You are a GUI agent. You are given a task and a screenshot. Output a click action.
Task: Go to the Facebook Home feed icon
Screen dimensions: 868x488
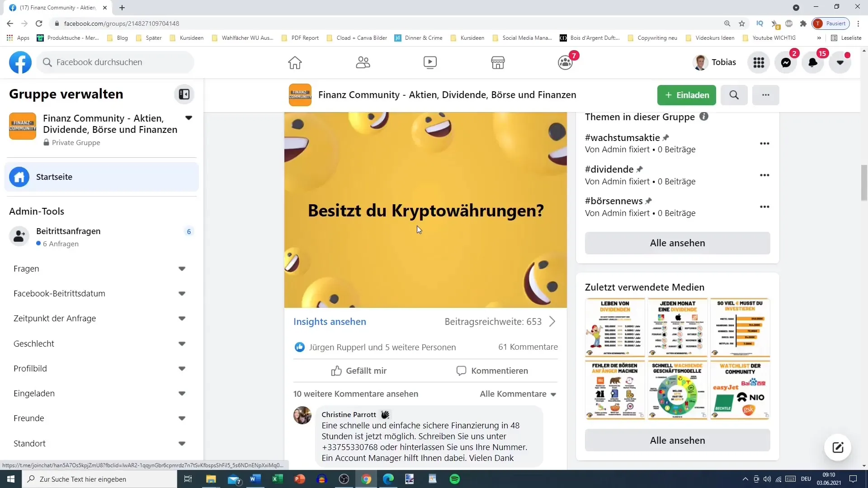(295, 62)
